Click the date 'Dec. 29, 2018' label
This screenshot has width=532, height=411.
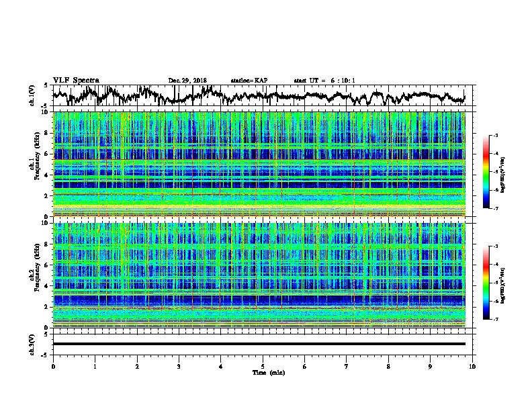pos(187,81)
